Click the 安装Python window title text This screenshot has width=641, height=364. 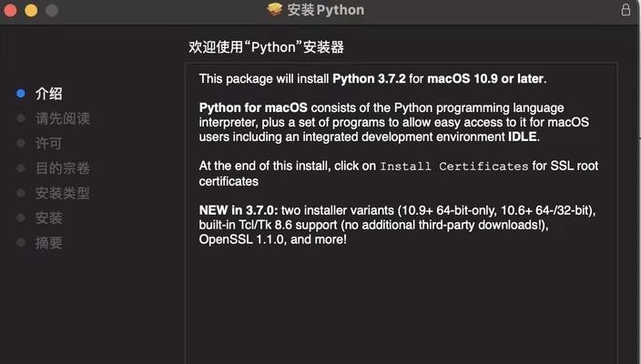point(325,10)
